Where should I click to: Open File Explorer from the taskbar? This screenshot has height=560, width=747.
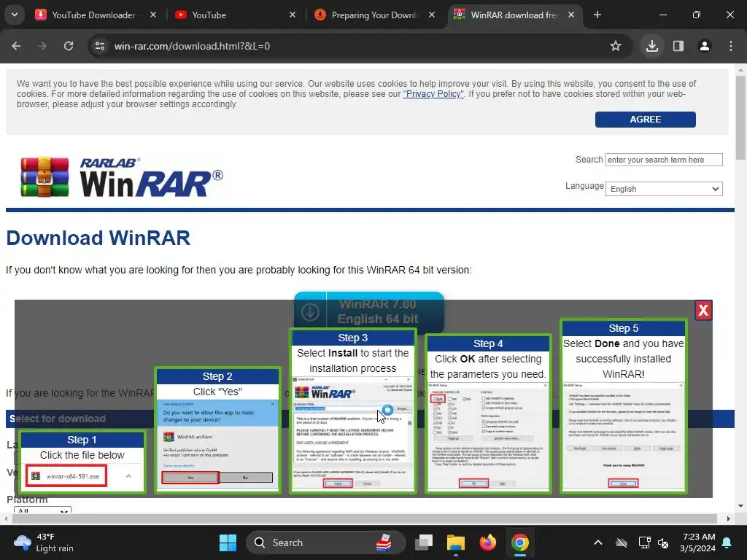coord(456,542)
